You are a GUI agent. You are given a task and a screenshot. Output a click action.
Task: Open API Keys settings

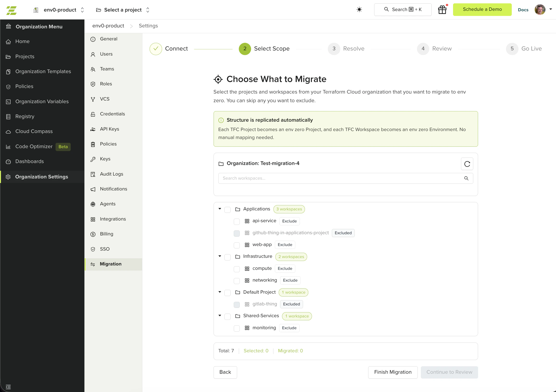point(109,129)
